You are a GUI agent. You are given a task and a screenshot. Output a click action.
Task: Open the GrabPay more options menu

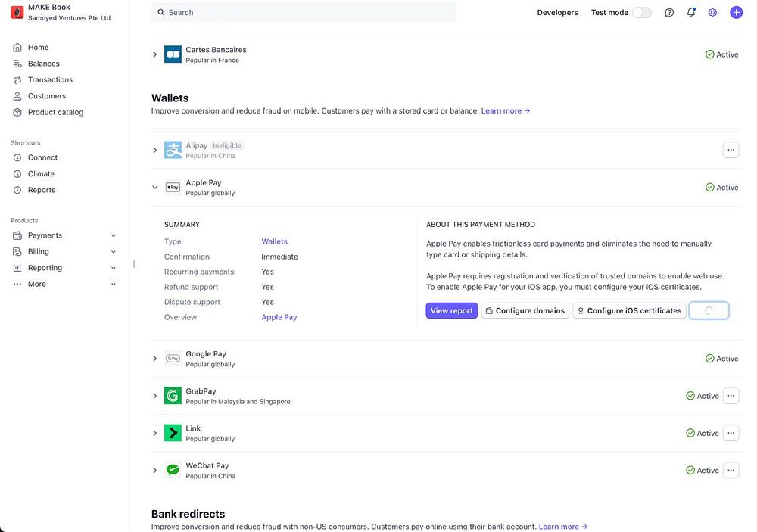[731, 396]
